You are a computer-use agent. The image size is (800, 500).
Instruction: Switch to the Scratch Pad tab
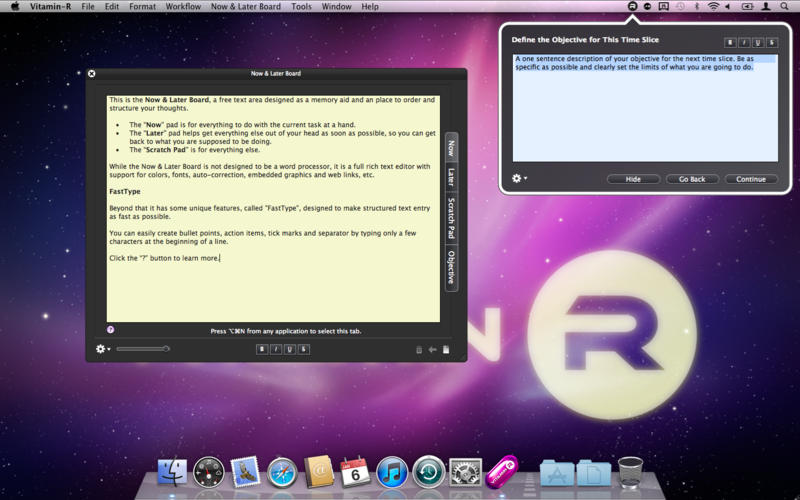(x=451, y=217)
